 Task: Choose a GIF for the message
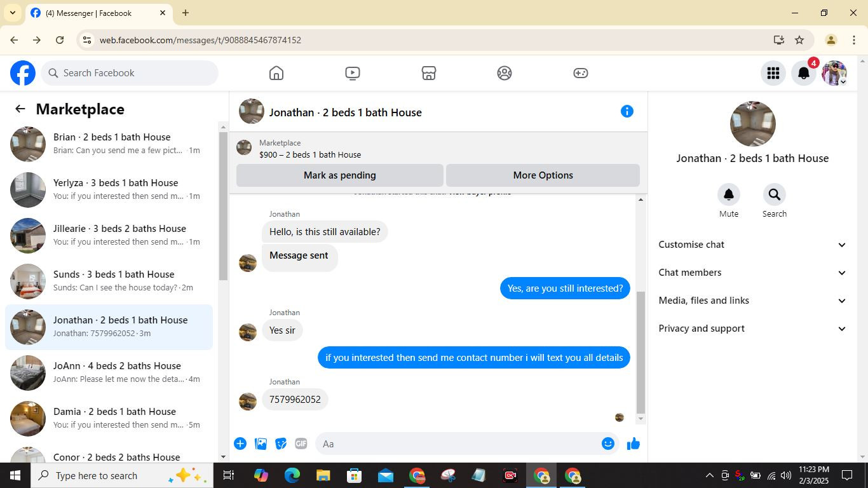click(x=301, y=444)
